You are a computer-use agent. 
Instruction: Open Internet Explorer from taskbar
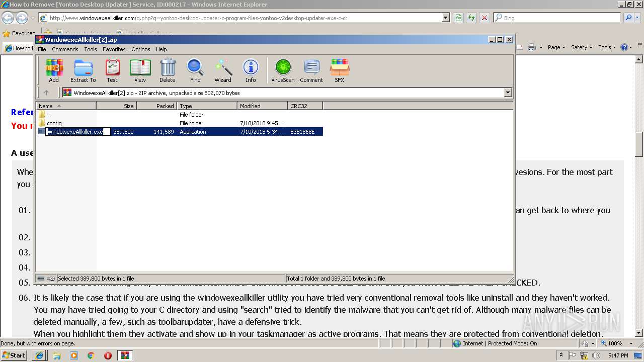39,355
